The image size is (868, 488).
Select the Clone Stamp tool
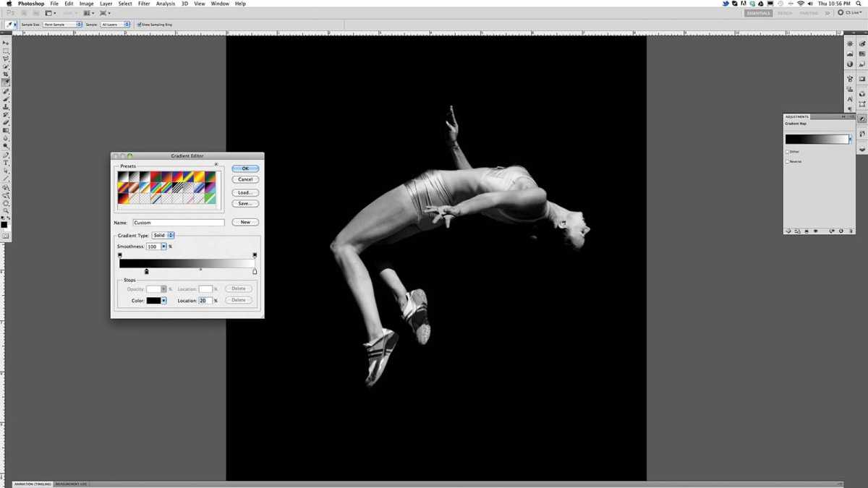click(6, 107)
